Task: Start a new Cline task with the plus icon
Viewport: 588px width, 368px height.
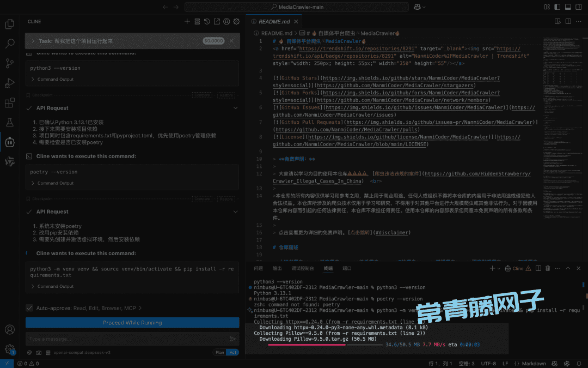Action: pos(187,21)
